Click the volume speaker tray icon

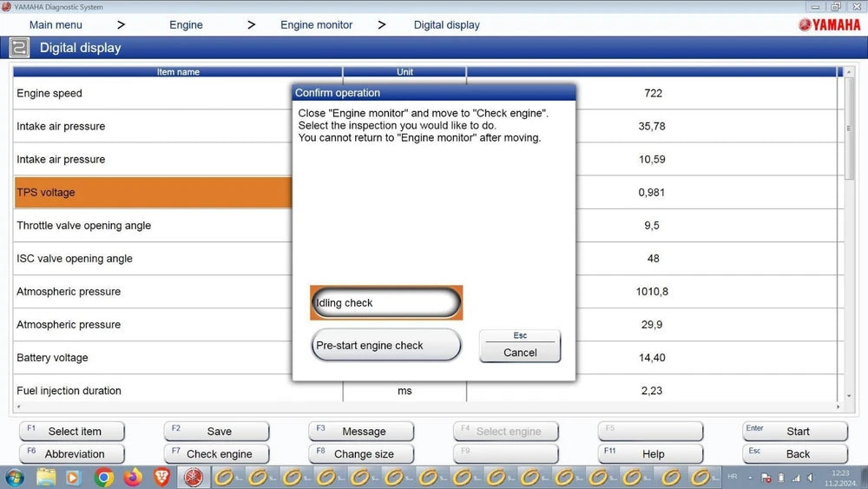coord(810,478)
